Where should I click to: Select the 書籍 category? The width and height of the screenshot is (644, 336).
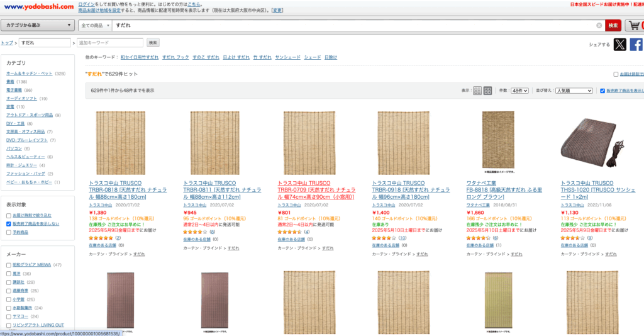coord(10,82)
